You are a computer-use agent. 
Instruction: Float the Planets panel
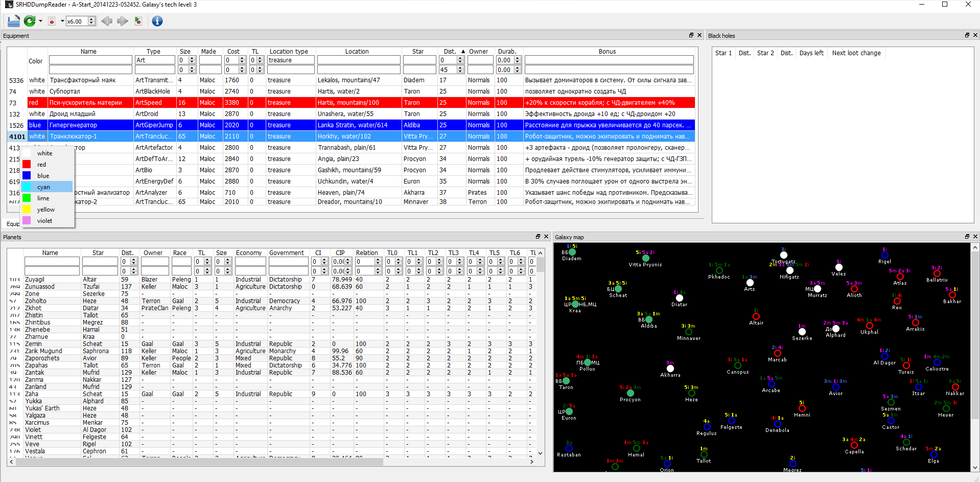click(x=538, y=237)
